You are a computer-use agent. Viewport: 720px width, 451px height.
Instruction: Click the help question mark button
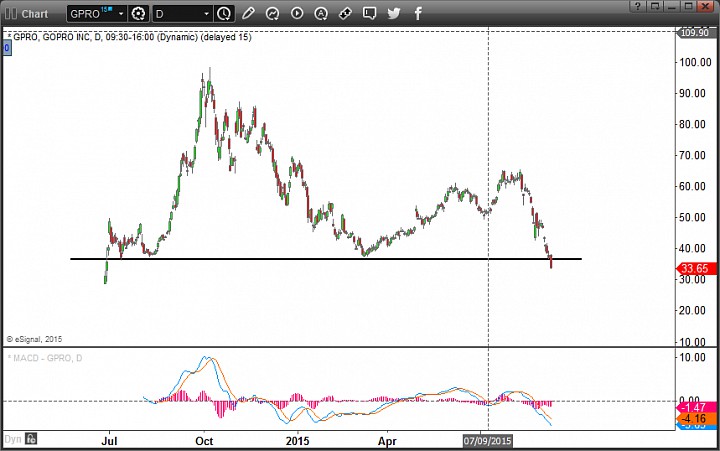[638, 6]
